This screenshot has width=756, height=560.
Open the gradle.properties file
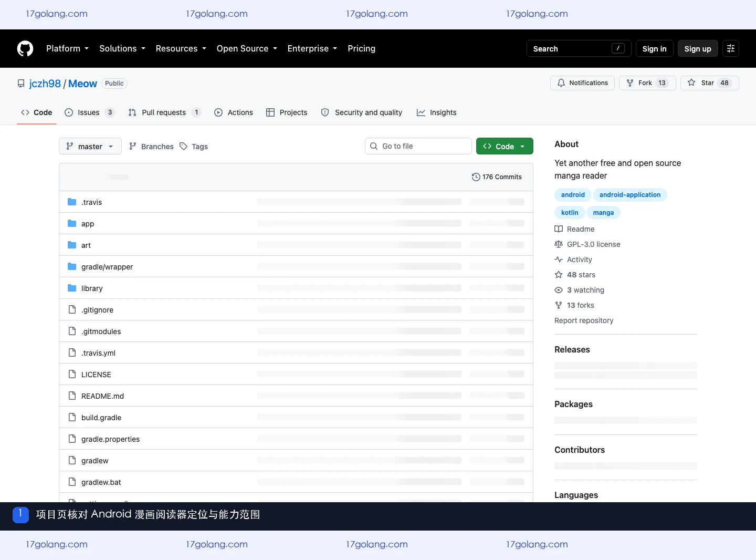pos(110,439)
